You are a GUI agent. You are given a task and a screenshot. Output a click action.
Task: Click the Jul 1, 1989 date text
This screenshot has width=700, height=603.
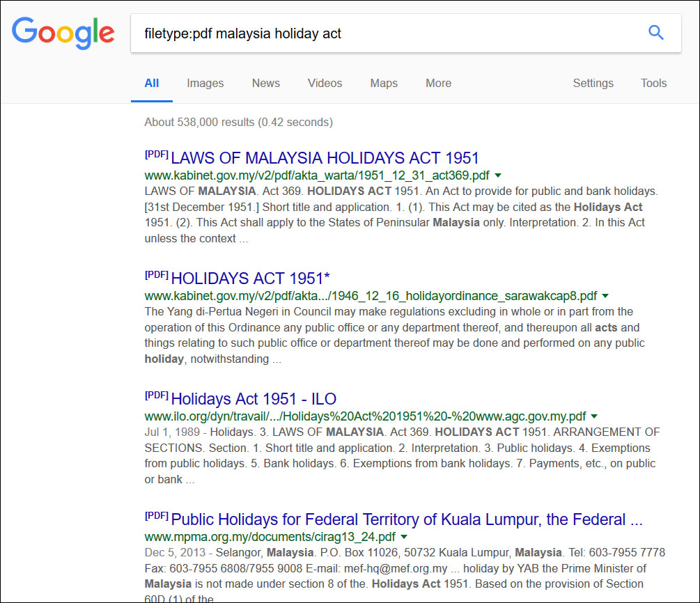click(x=172, y=432)
